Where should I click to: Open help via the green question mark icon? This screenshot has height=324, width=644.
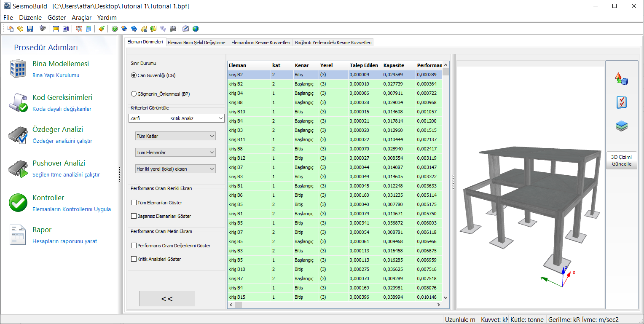pyautogui.click(x=115, y=29)
